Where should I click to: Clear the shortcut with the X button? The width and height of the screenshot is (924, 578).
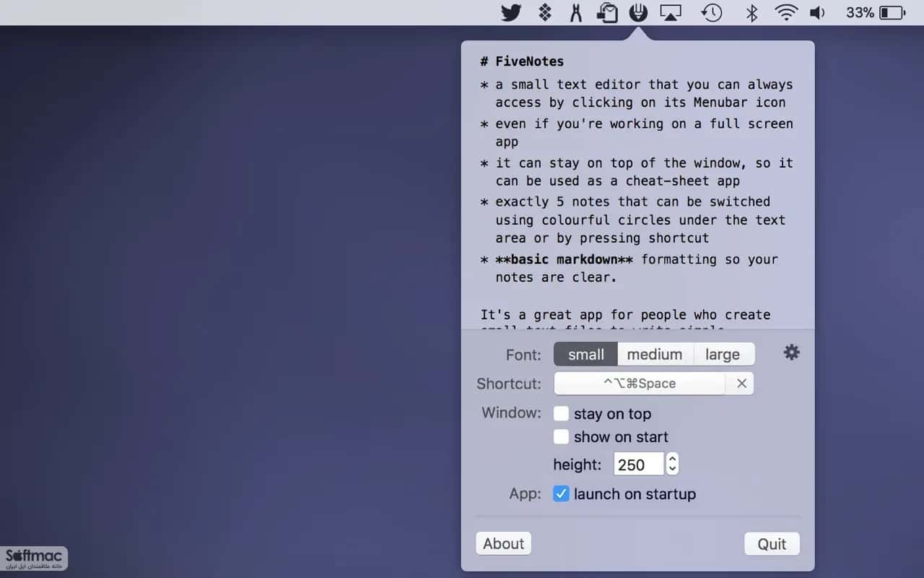tap(741, 384)
